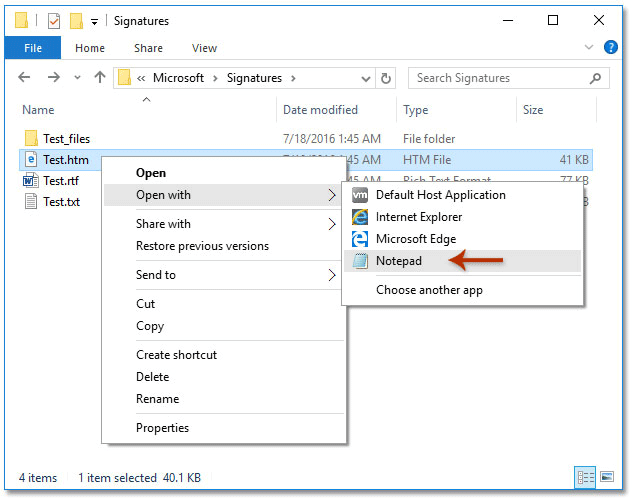Image resolution: width=632 pixels, height=498 pixels.
Task: Click the Internet Explorer icon
Action: [359, 217]
